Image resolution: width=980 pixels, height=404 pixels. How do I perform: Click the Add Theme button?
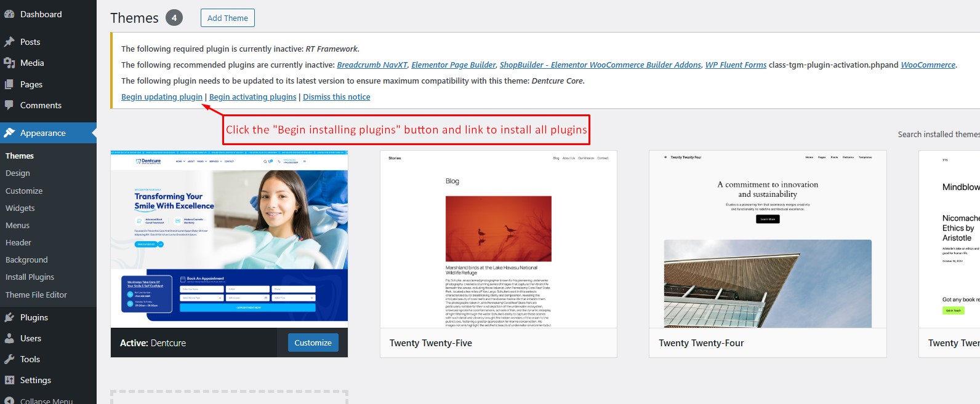coord(228,18)
